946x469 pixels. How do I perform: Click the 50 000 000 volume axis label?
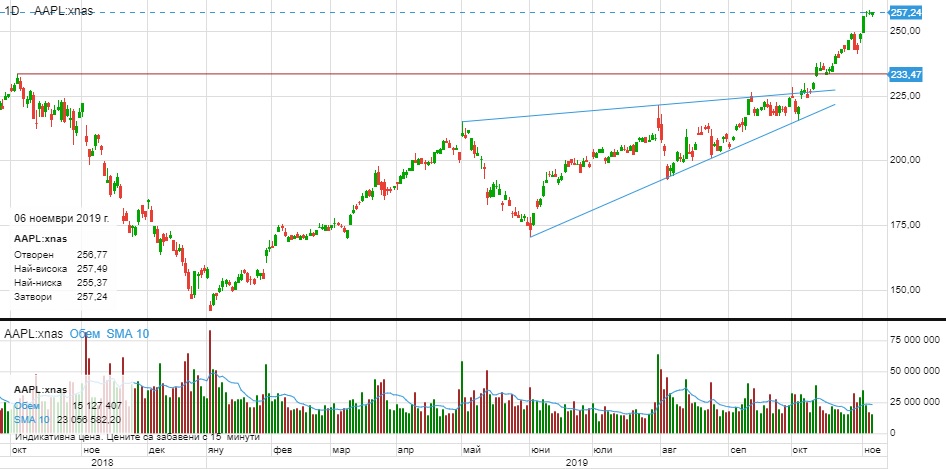pos(915,371)
